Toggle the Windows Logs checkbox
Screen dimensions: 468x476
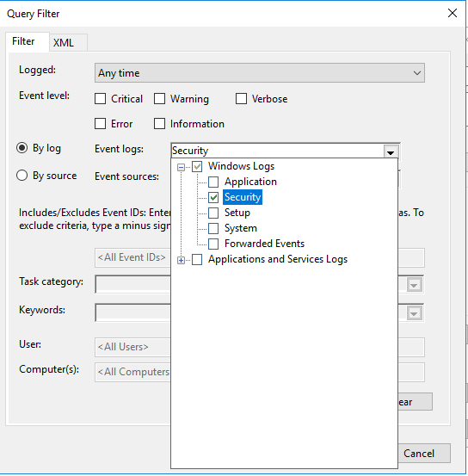(x=197, y=167)
